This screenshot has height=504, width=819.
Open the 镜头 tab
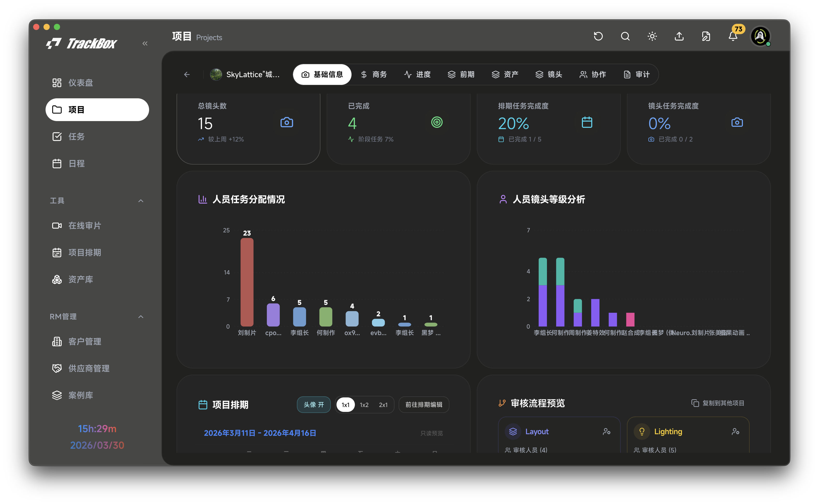[549, 74]
